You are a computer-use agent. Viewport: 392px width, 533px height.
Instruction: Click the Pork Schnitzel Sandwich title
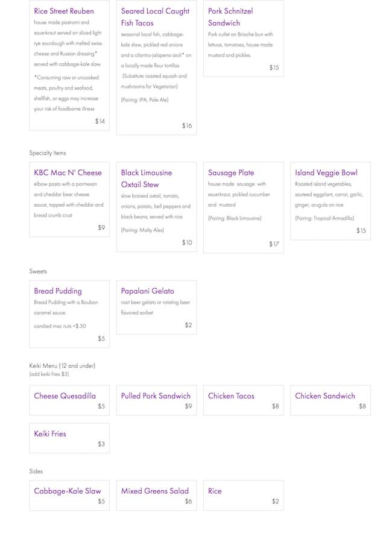click(230, 17)
